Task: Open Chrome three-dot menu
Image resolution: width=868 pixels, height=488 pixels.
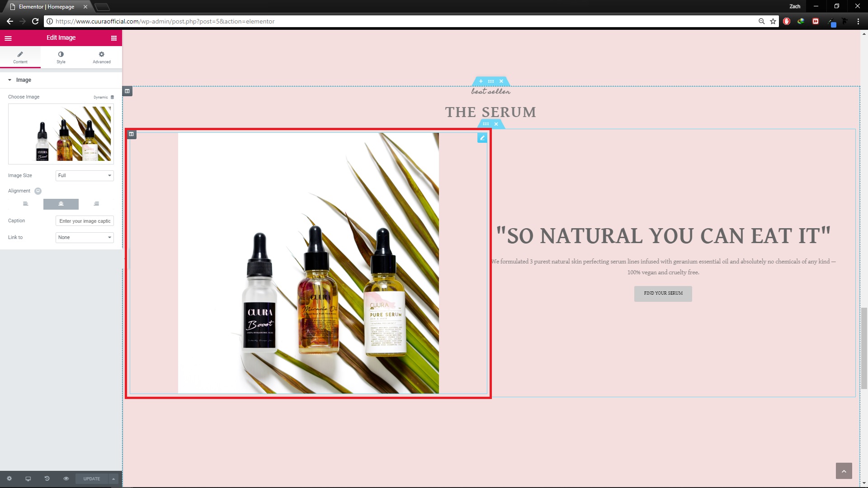Action: (858, 21)
